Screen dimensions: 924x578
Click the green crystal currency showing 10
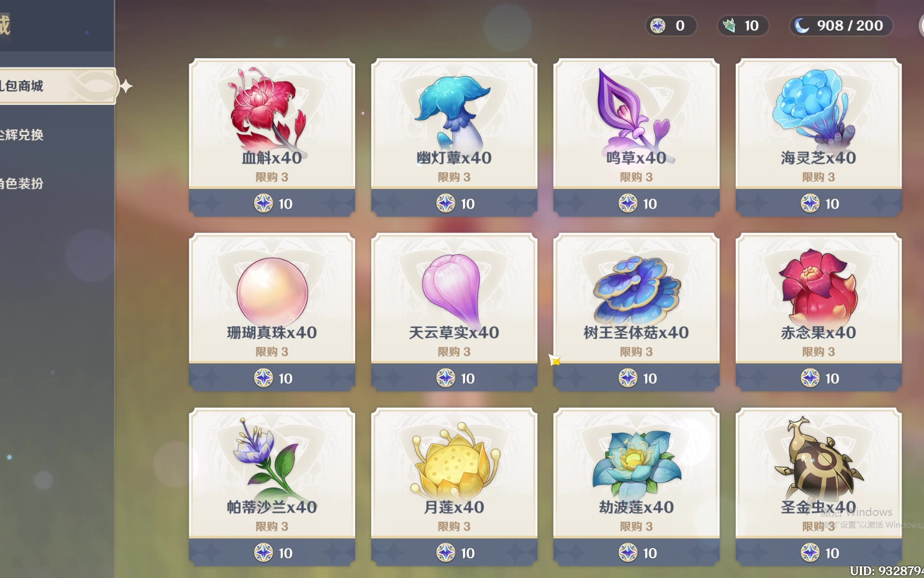(742, 25)
